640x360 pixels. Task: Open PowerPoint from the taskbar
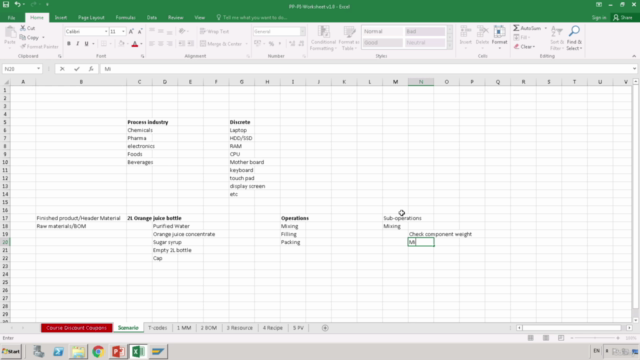click(118, 351)
